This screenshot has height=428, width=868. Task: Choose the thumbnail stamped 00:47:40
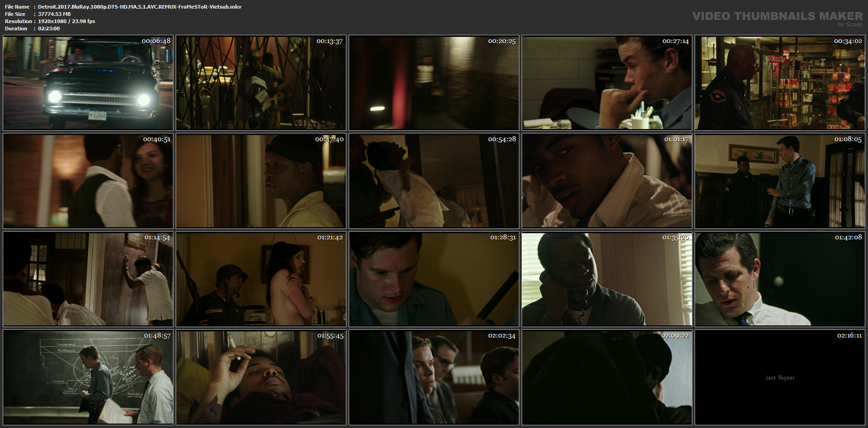click(261, 181)
